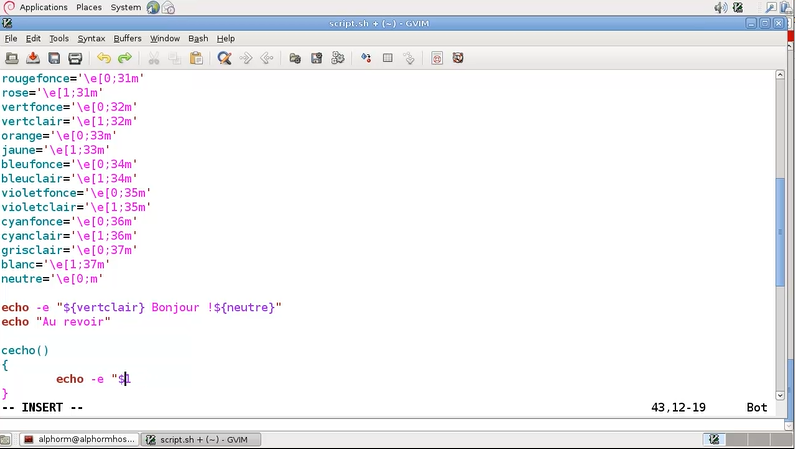795x449 pixels.
Task: Expand the System menu in top panel
Action: point(125,7)
